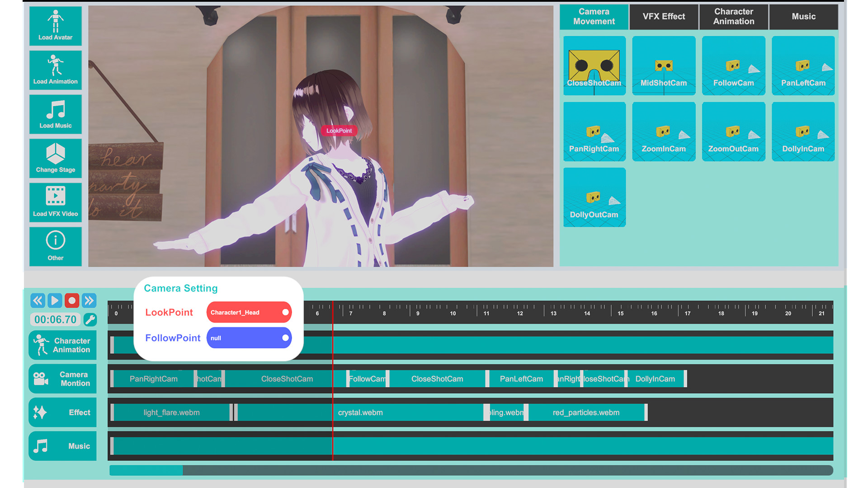Open the Change Stage tool

point(55,158)
